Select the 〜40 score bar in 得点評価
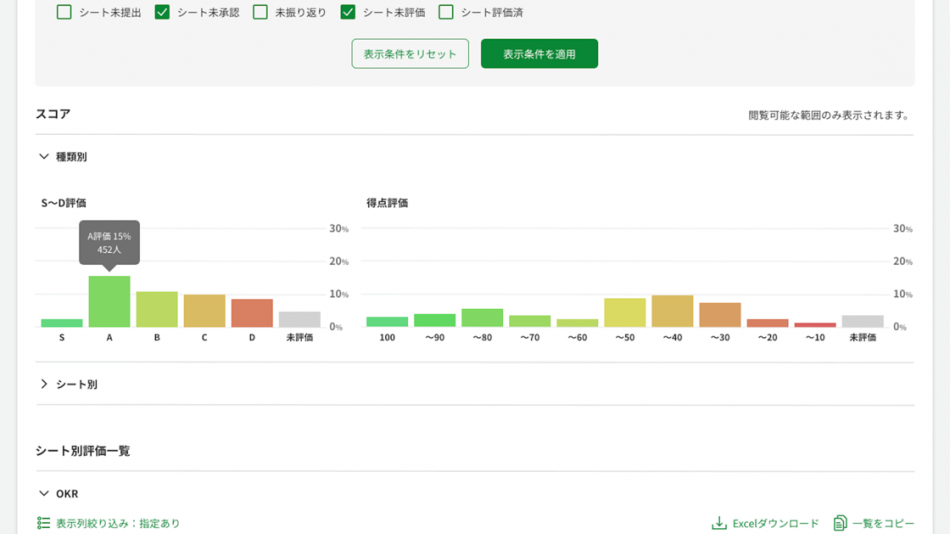Screen dimensions: 950x534 click(x=672, y=311)
